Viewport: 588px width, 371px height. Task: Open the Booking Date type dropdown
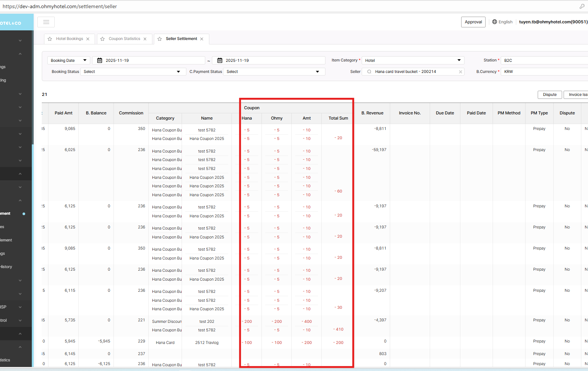[x=68, y=60]
